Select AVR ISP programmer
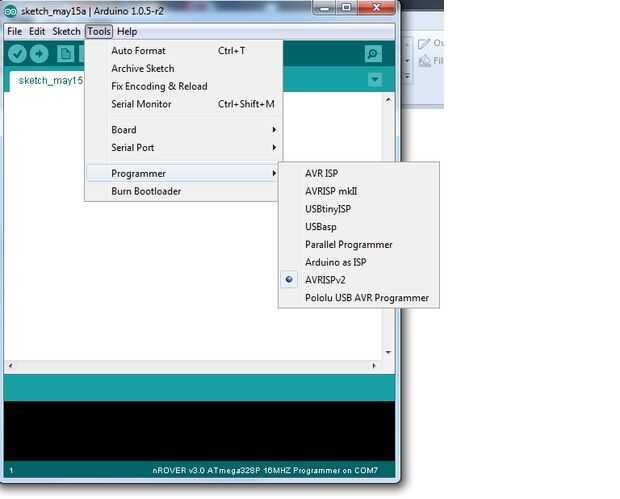Viewport: 620px width, 499px height. click(x=359, y=173)
